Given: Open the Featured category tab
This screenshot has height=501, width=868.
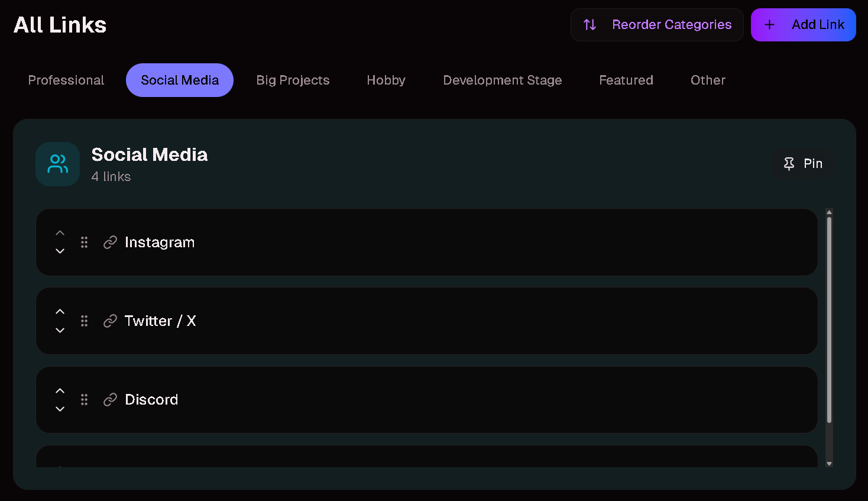Looking at the screenshot, I should pyautogui.click(x=626, y=80).
